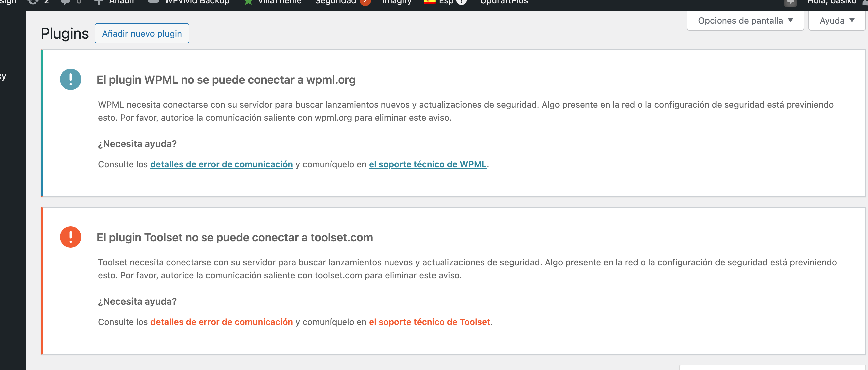868x370 pixels.
Task: Open WPvivid Backup in the admin bar
Action: pyautogui.click(x=189, y=2)
